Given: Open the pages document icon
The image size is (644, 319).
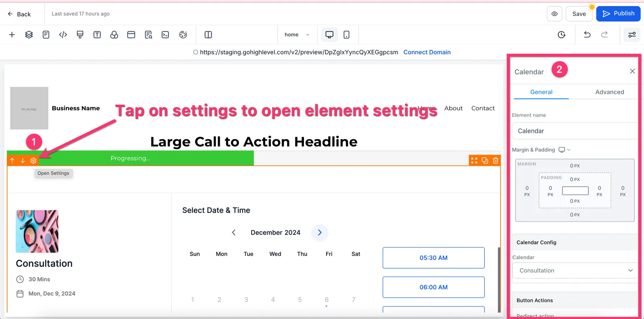Looking at the screenshot, I should click(46, 35).
